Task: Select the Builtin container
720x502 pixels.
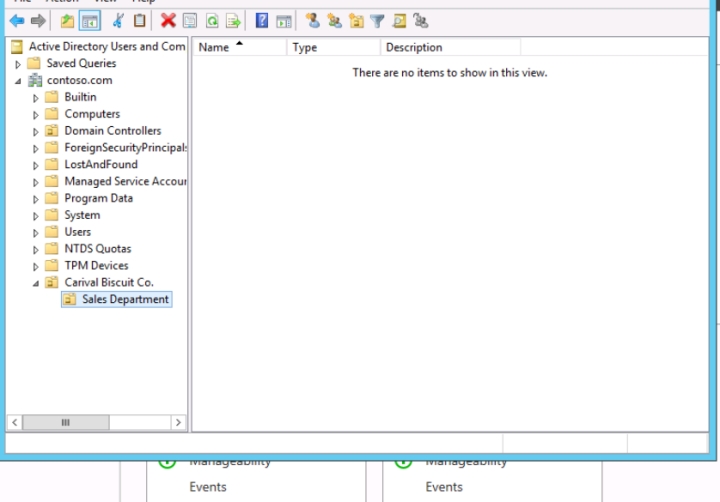Action: tap(80, 97)
